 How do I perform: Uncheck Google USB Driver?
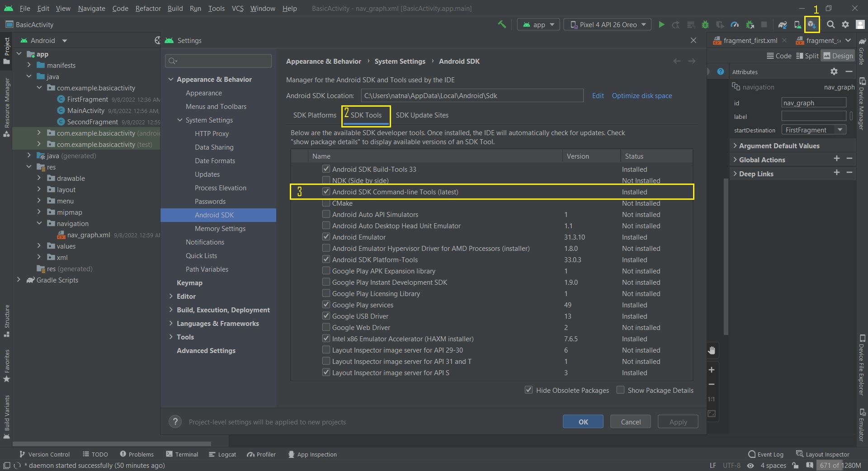[326, 316]
